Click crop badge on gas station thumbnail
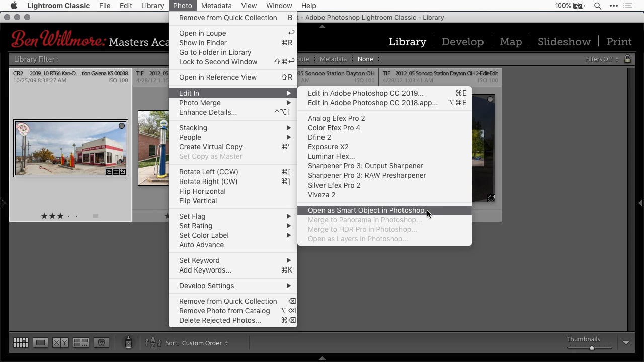644x362 pixels. [115, 172]
